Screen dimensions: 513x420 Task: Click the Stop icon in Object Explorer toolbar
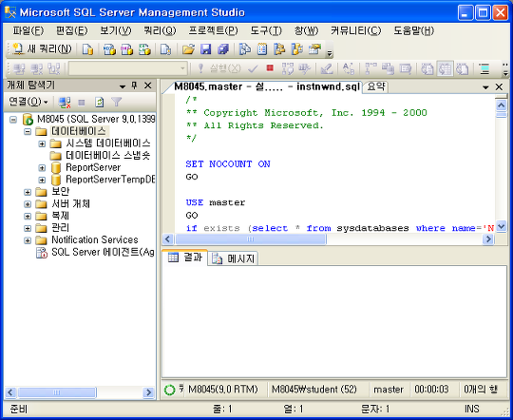tap(82, 103)
